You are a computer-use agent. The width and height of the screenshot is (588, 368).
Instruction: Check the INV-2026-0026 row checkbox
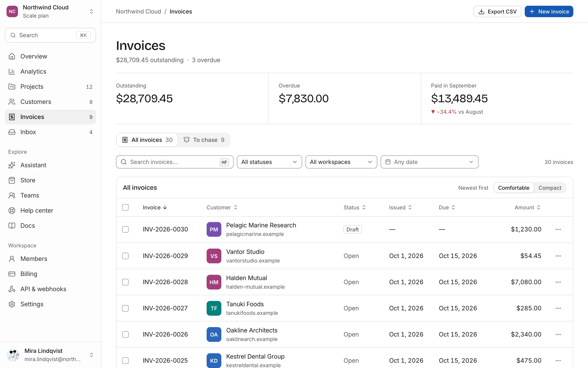click(x=125, y=334)
